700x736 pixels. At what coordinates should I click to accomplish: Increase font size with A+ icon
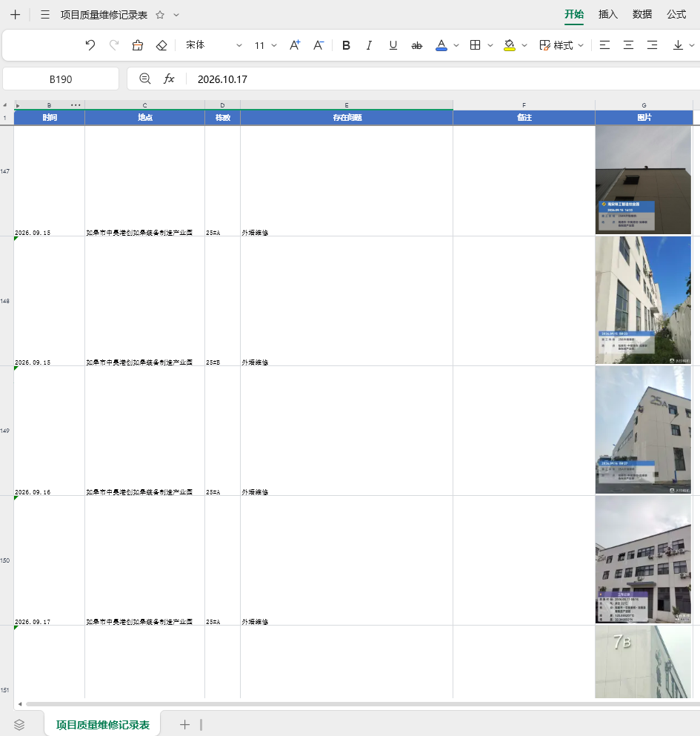tap(295, 45)
